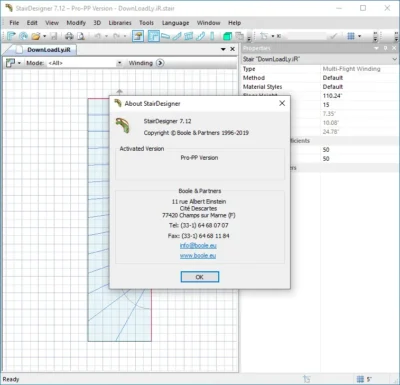
Task: Switch to the DownLoadLy.iR document tab
Action: pos(49,50)
